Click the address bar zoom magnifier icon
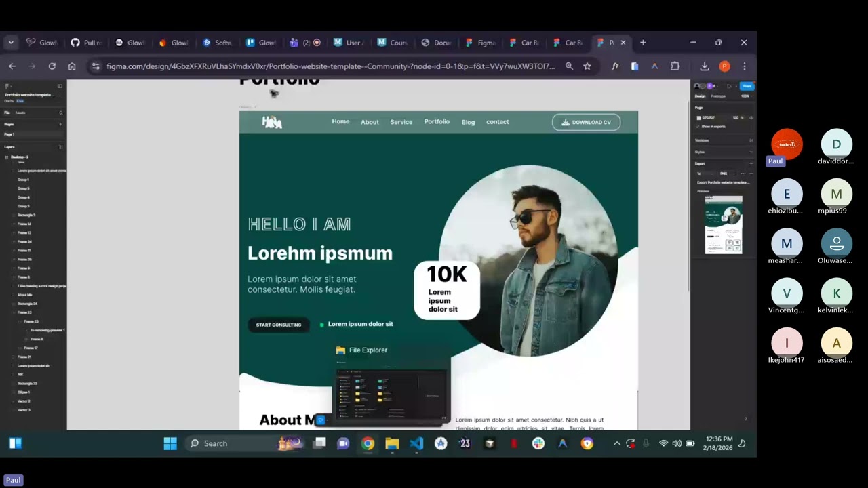This screenshot has height=488, width=868. coord(569,66)
